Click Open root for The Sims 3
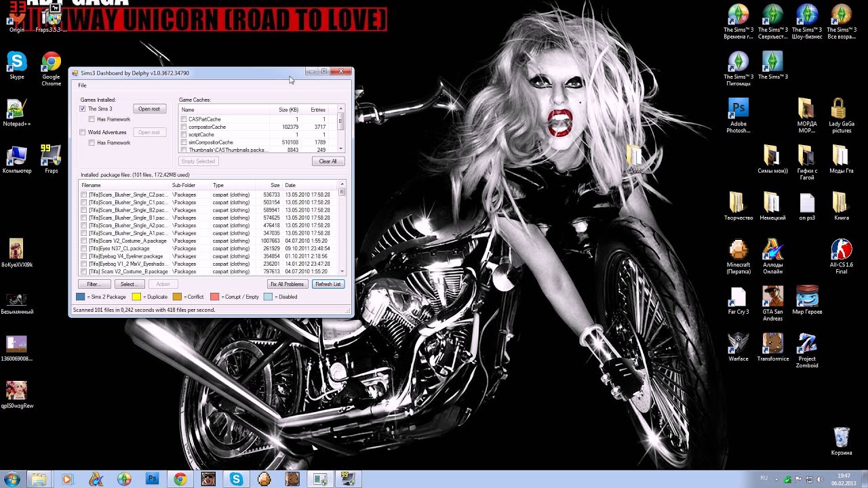Viewport: 868px width, 488px height. [149, 108]
